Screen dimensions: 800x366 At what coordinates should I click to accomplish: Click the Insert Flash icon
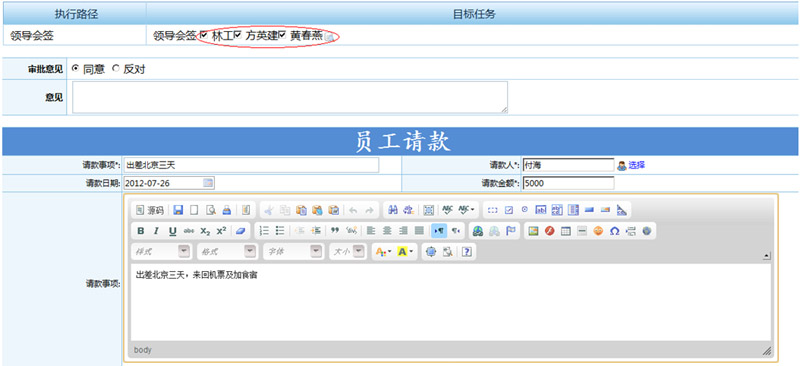(549, 231)
